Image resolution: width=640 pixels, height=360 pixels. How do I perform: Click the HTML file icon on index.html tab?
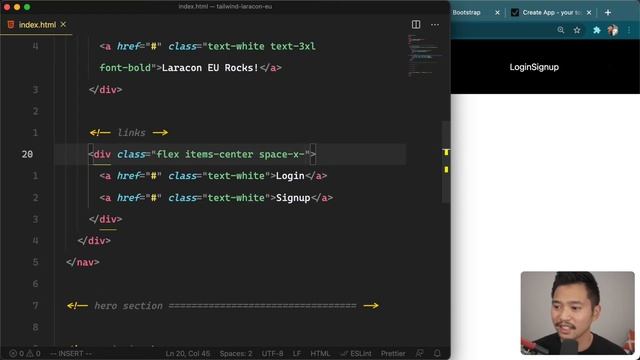coord(11,24)
